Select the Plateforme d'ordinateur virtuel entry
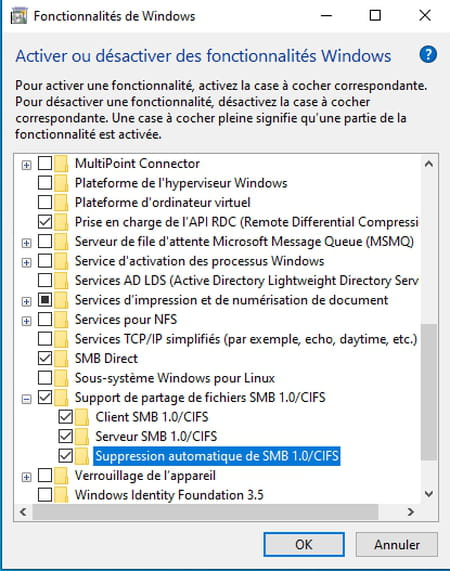This screenshot has width=450, height=571. 162,202
